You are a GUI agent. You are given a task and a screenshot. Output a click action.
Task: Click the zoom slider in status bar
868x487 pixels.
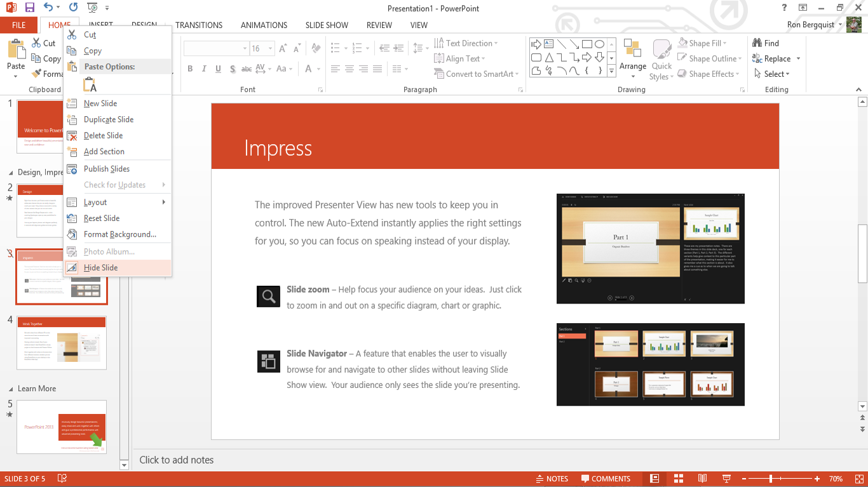[771, 479]
